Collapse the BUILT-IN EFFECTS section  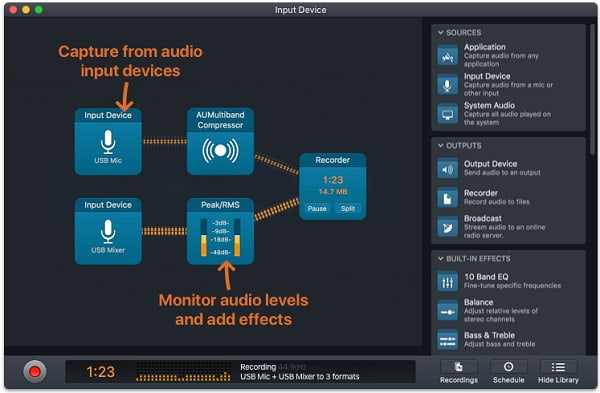[441, 259]
